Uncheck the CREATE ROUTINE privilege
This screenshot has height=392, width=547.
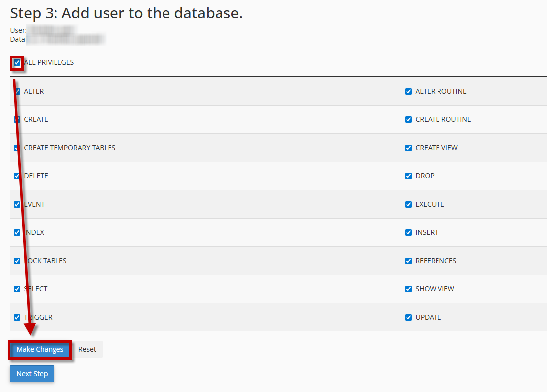click(x=408, y=119)
